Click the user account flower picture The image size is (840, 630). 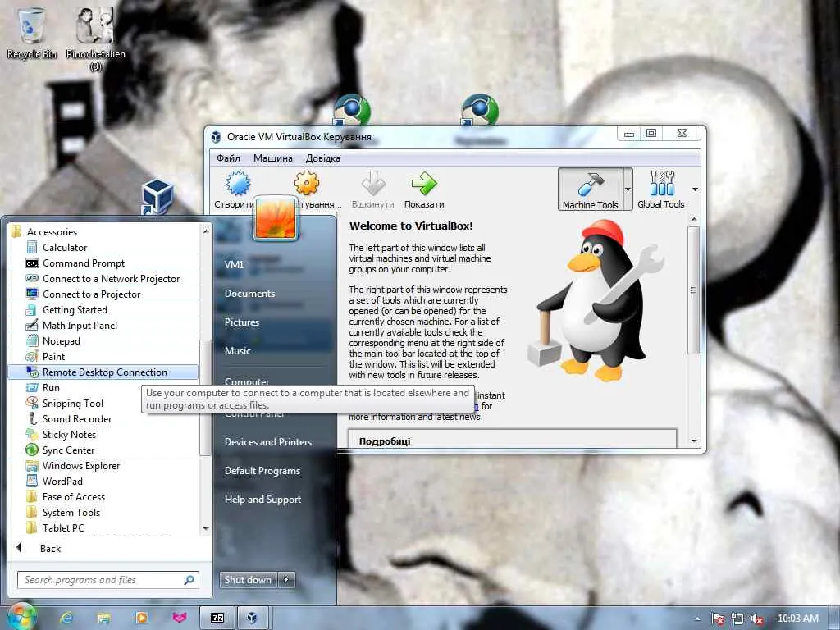point(276,218)
